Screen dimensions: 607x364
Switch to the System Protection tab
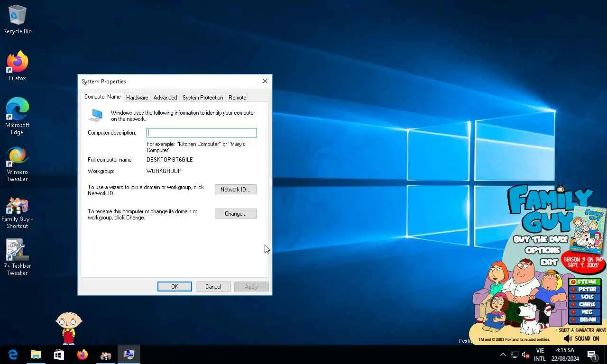coord(202,98)
